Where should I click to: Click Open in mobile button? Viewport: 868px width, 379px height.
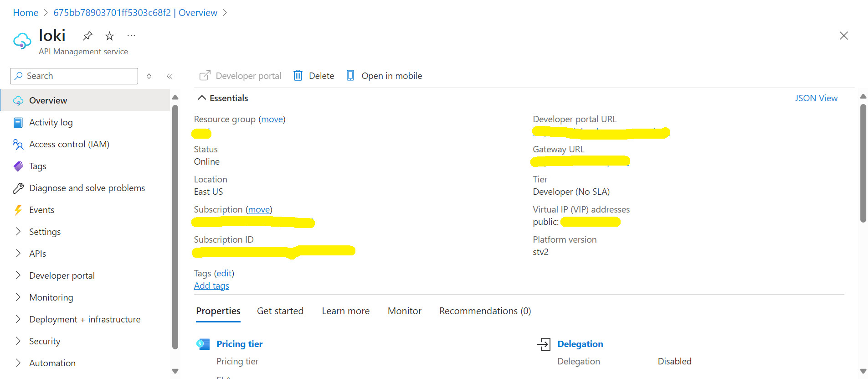tap(385, 76)
